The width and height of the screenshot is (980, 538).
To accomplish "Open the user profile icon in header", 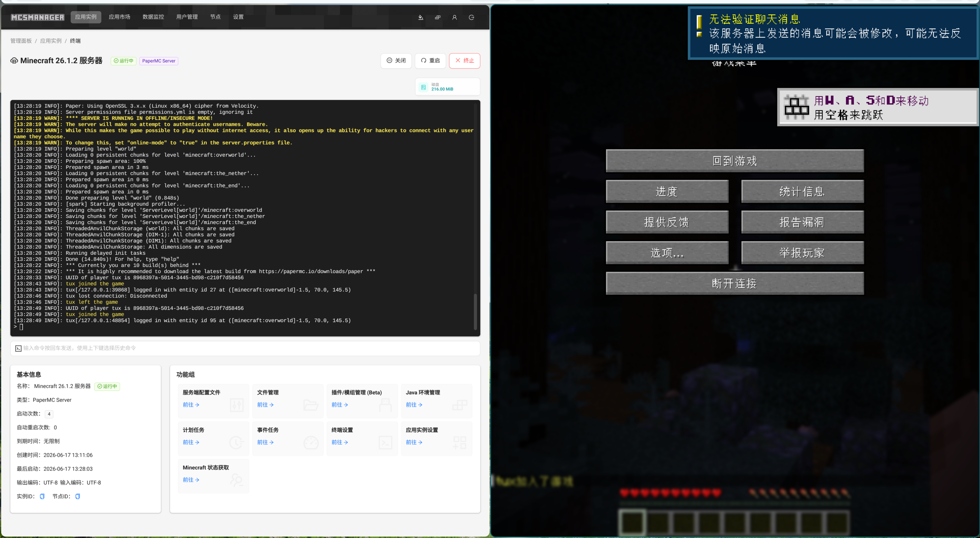I will pos(454,17).
